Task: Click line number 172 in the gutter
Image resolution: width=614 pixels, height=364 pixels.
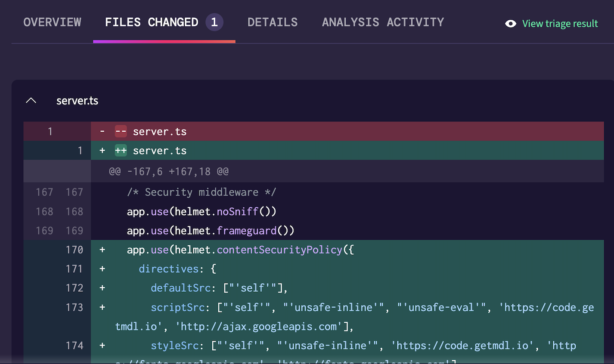Action: pos(74,288)
